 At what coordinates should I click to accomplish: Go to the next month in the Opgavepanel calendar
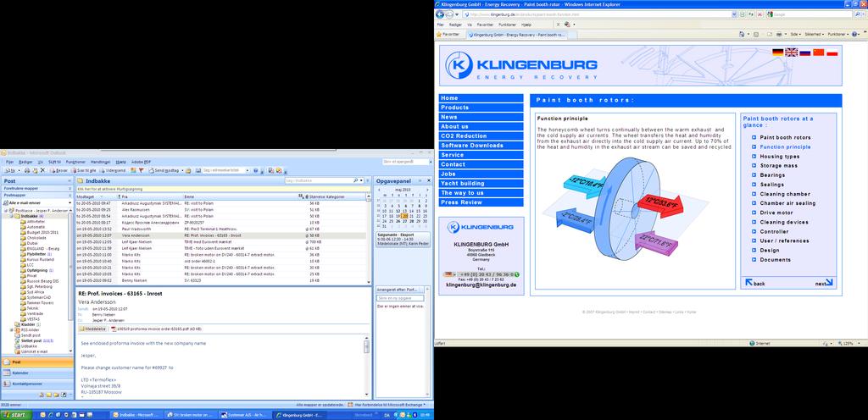click(427, 190)
